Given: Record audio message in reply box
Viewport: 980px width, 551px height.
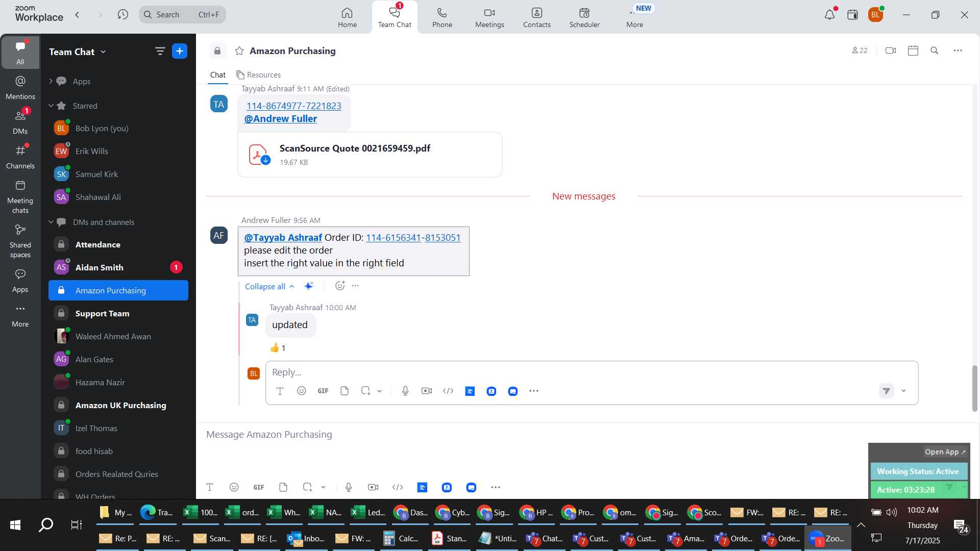Looking at the screenshot, I should click(405, 391).
